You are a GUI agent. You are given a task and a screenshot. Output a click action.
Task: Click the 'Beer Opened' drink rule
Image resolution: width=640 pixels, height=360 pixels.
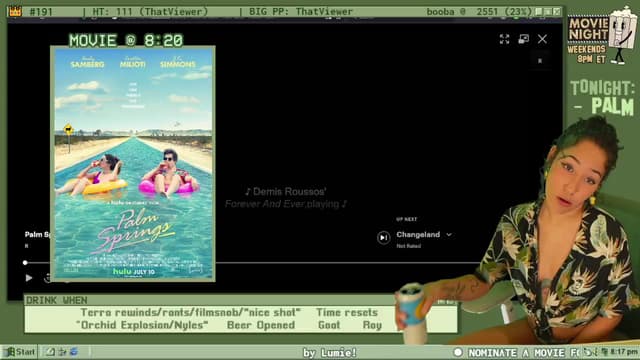pos(261,325)
